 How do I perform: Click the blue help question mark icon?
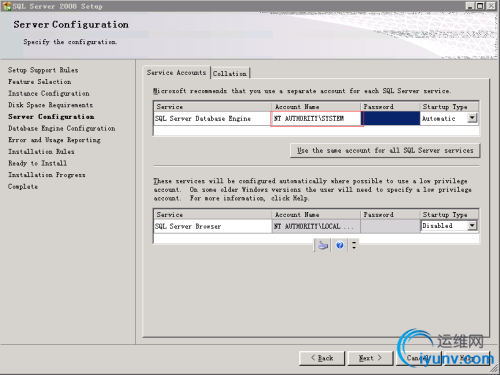coord(340,246)
